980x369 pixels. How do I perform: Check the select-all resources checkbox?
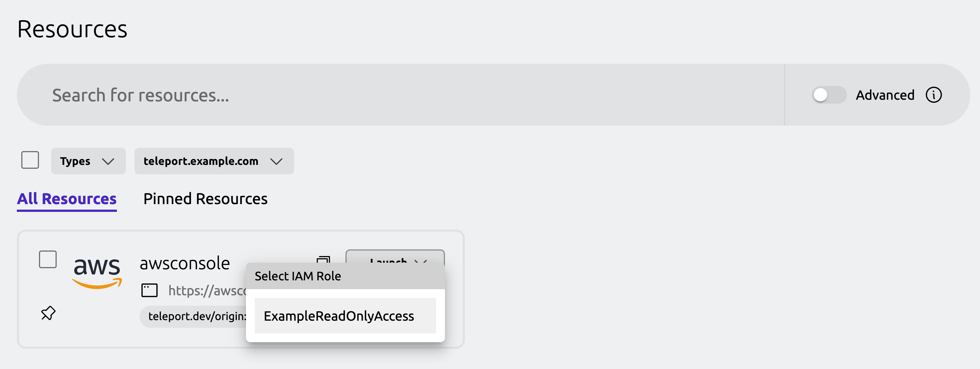[30, 160]
